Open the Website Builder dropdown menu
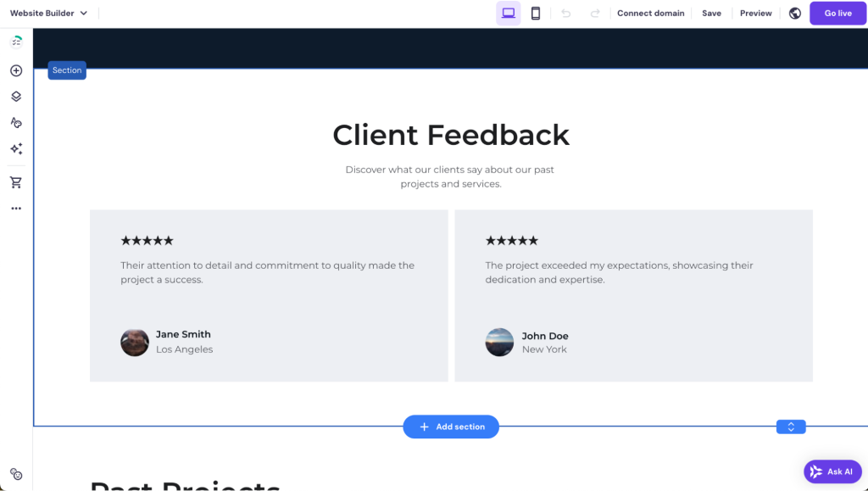The width and height of the screenshot is (868, 491). (x=48, y=13)
